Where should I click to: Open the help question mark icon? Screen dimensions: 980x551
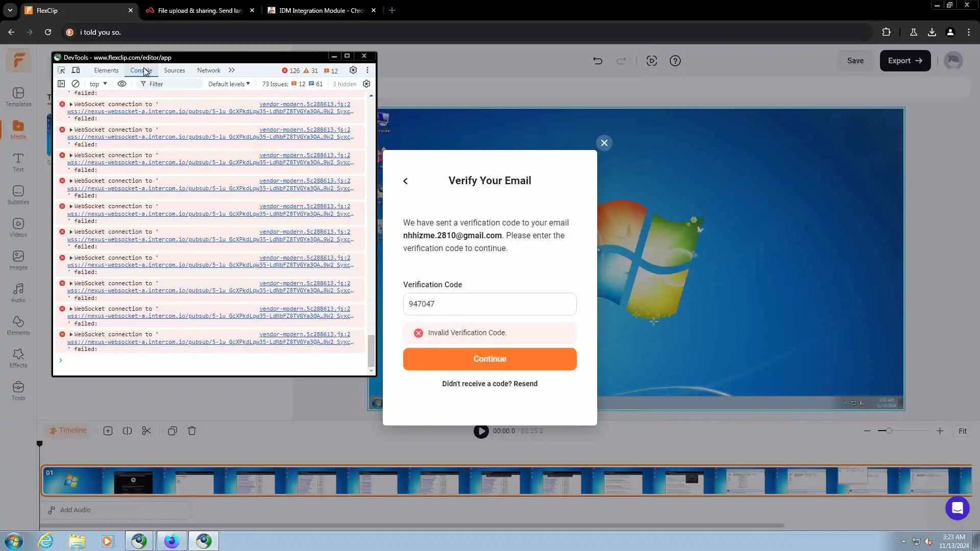675,61
